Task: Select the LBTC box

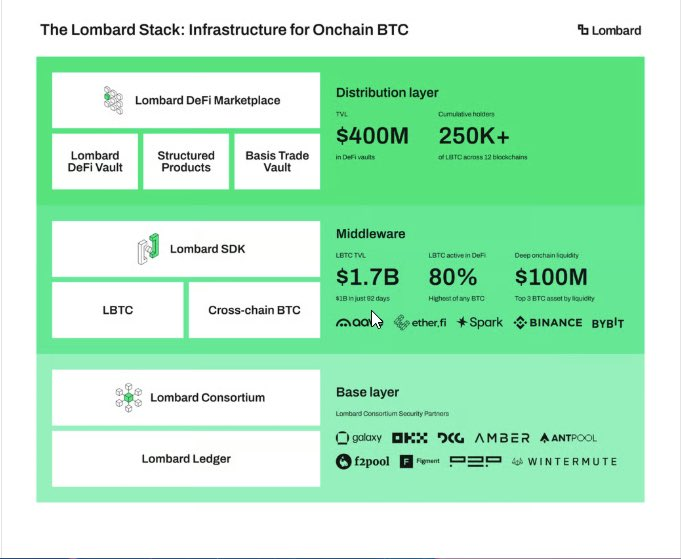Action: pyautogui.click(x=118, y=310)
